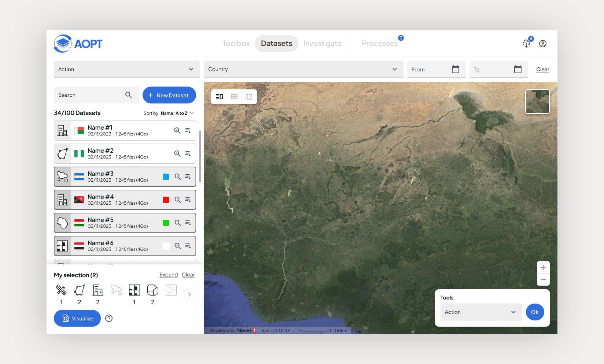This screenshot has height=364, width=604.
Task: Click the help question mark icon
Action: click(109, 318)
